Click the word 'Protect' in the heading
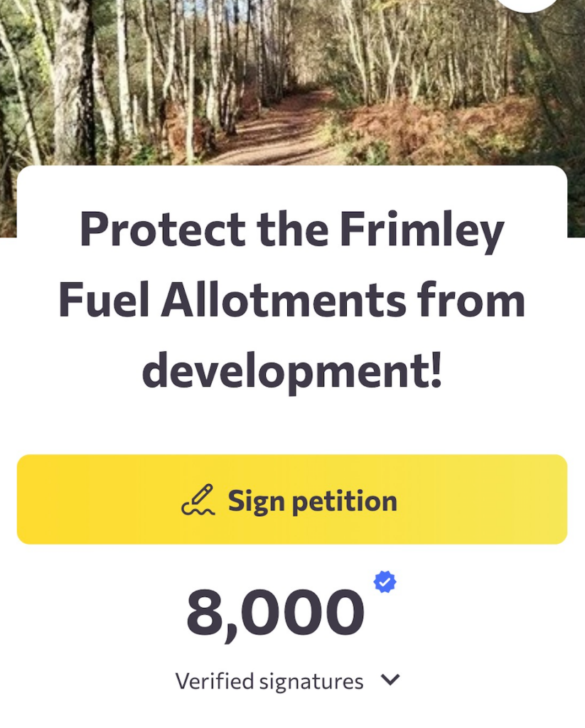 163,230
